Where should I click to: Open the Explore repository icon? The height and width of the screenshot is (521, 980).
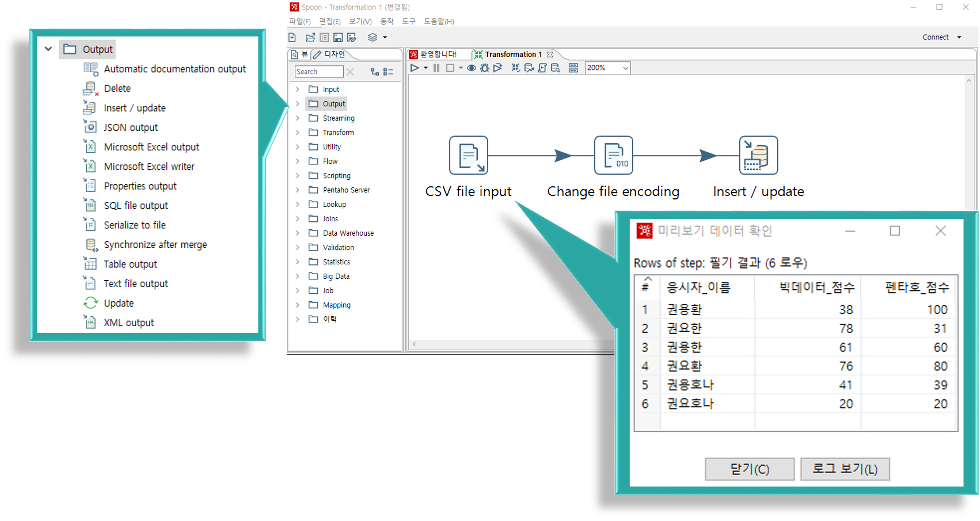pos(324,37)
